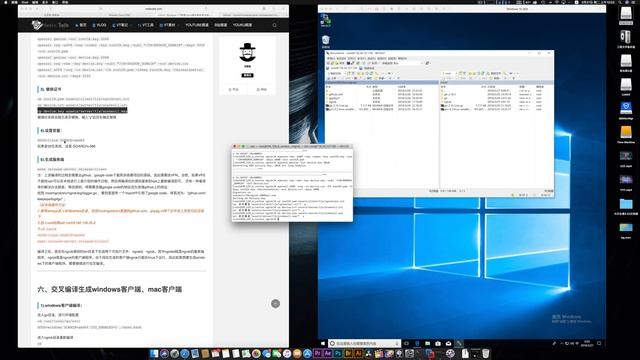Screen dimensions: 640x360
Task: Click the Windows Start button
Action: [323, 344]
